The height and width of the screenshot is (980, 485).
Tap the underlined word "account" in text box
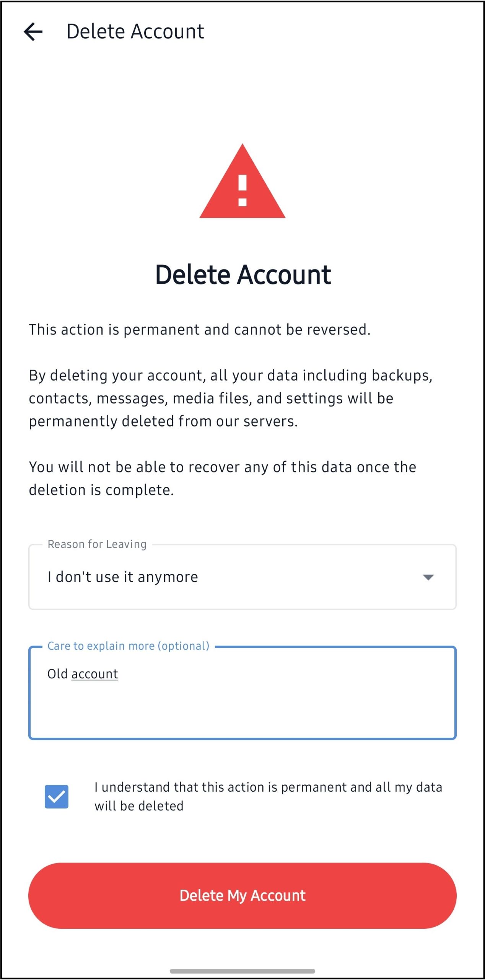94,674
